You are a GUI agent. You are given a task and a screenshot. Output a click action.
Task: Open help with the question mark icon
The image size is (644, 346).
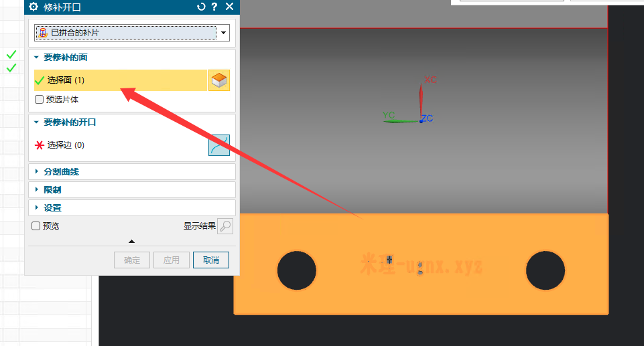click(214, 7)
